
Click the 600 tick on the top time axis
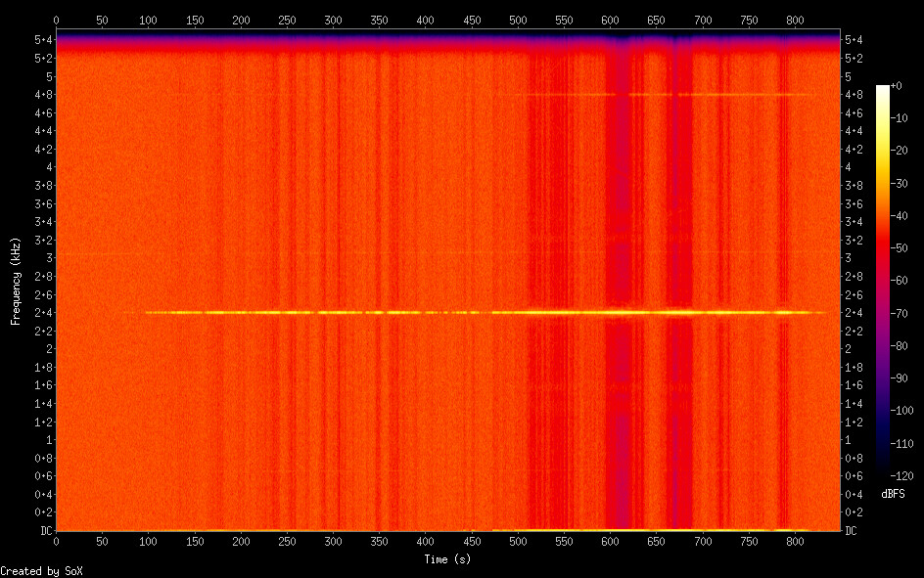pos(610,20)
